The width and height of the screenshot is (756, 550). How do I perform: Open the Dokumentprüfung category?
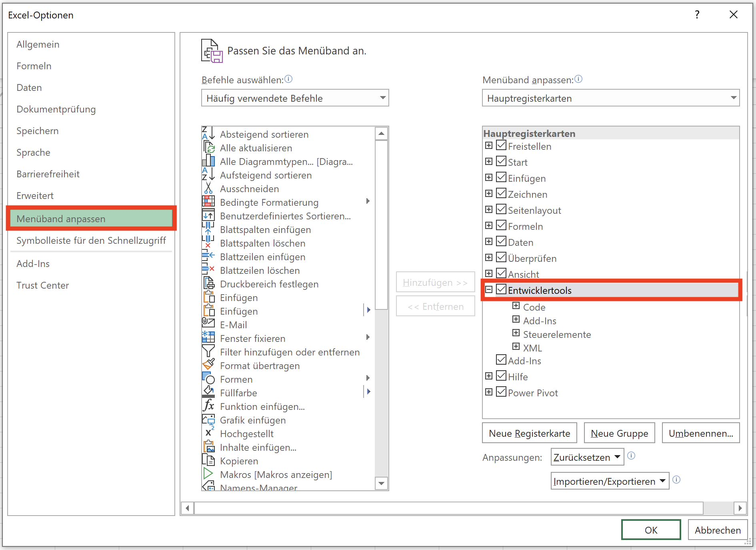pos(91,109)
